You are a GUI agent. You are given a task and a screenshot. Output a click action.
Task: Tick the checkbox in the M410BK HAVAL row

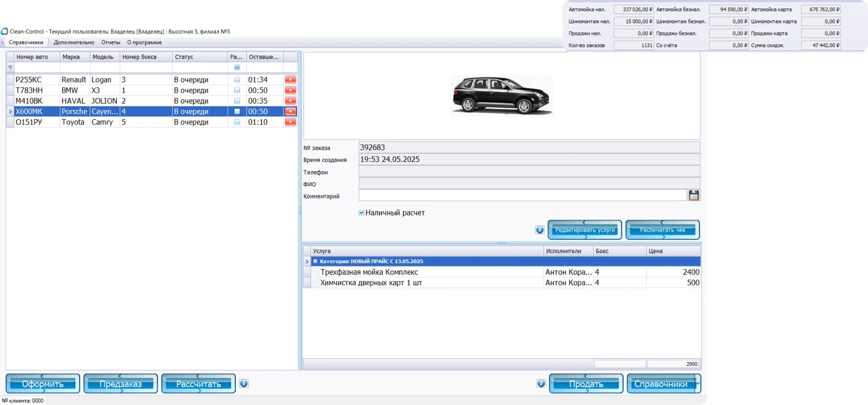coord(237,101)
